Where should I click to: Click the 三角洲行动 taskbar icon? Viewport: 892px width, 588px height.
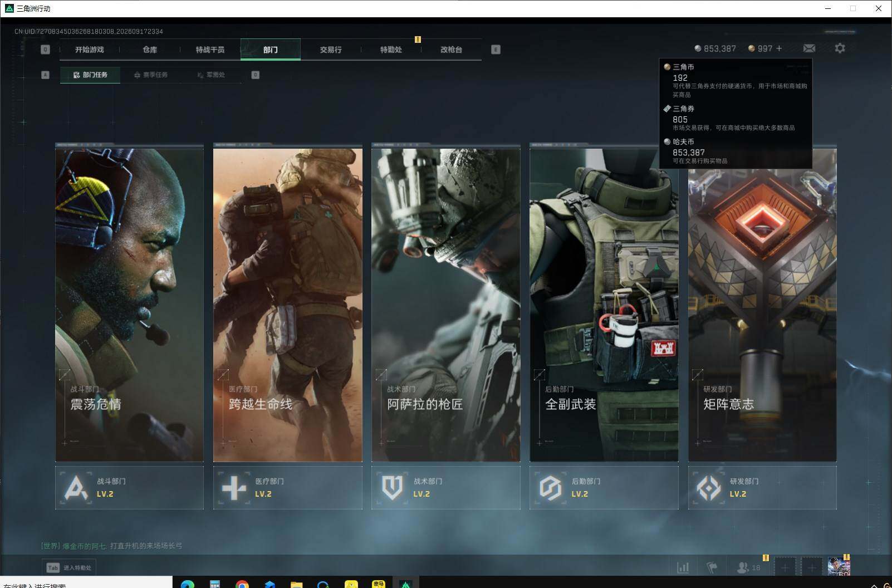click(x=406, y=584)
